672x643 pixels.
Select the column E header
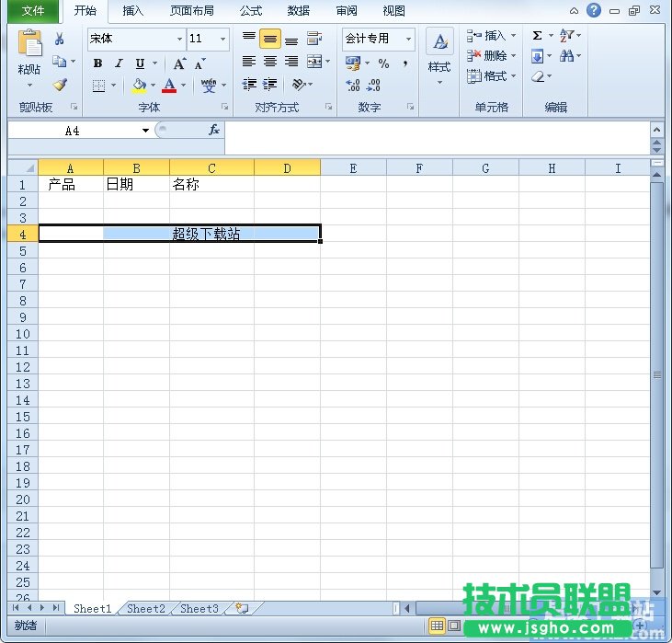click(353, 168)
